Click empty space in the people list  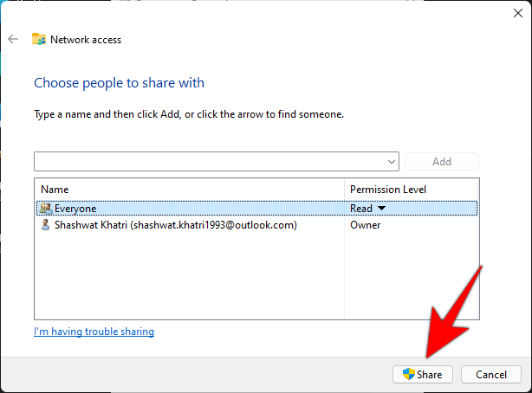point(191,277)
